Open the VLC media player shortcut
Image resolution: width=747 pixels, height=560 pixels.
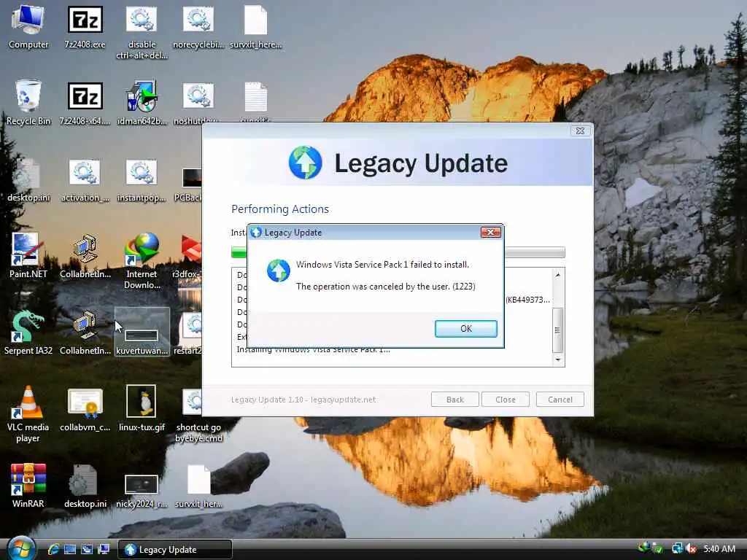coord(28,413)
